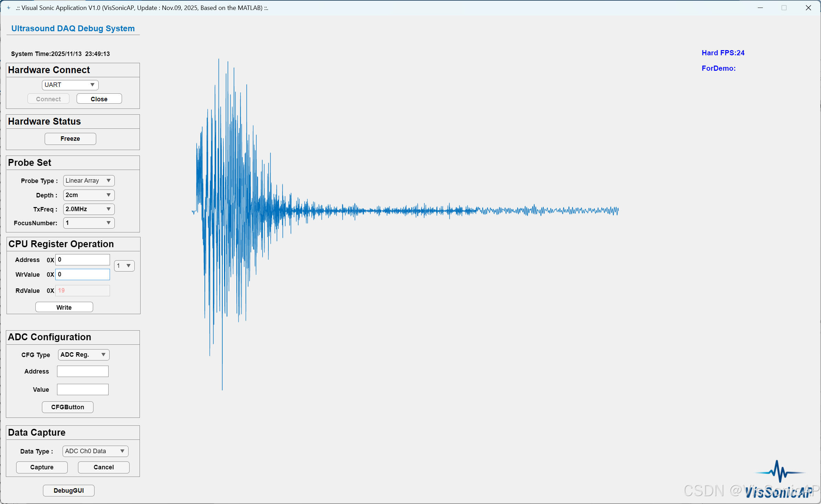Expand the Probe Type dropdown
Viewport: 821px width, 504px height.
tap(89, 181)
